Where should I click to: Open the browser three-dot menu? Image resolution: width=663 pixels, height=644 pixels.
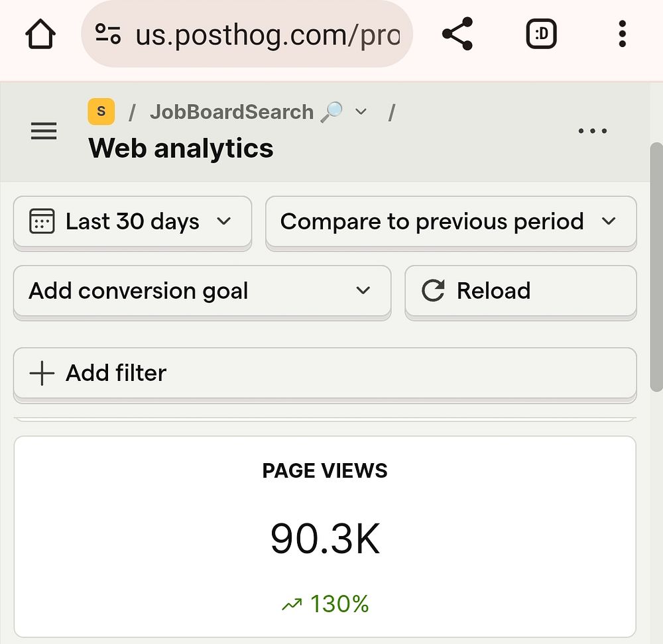pos(622,34)
